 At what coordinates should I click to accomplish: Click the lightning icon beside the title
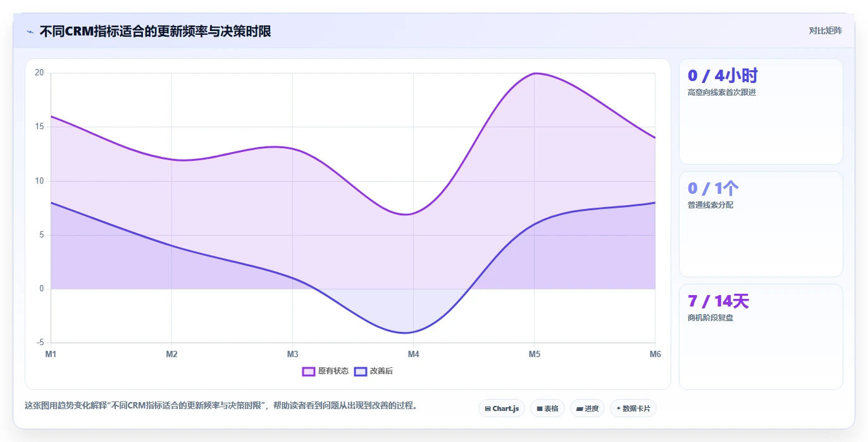[30, 31]
